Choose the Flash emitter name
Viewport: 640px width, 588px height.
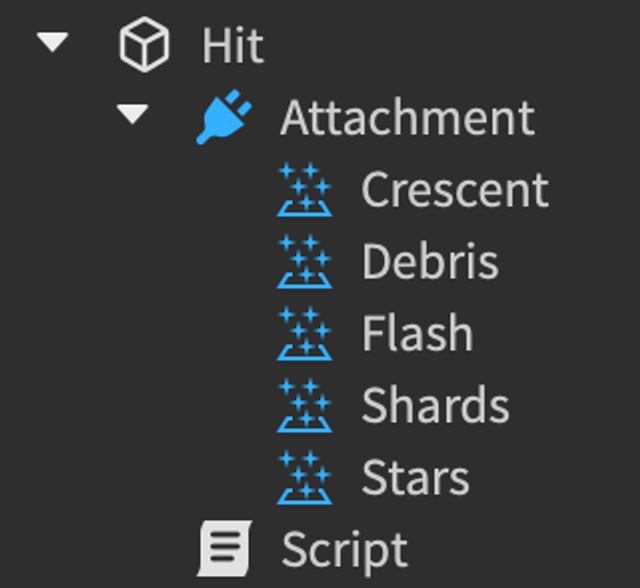point(418,333)
